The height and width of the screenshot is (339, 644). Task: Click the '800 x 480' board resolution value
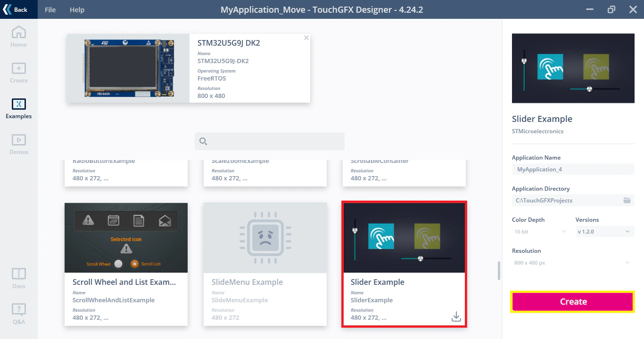(211, 96)
